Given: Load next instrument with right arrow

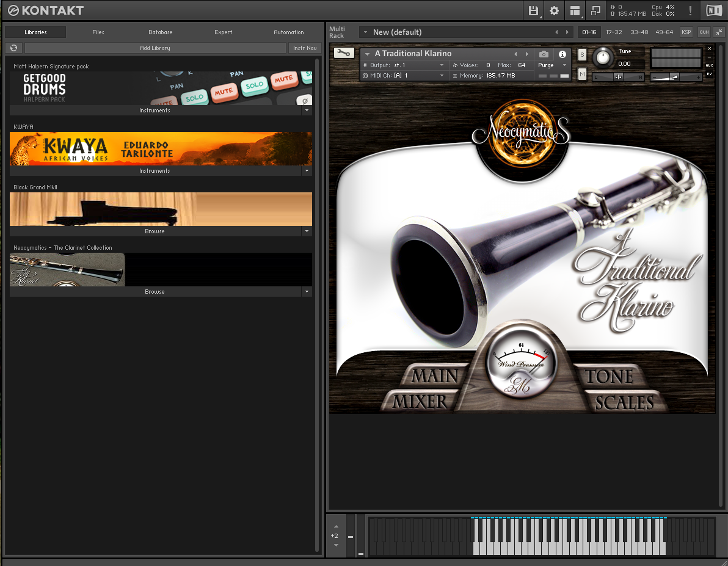Looking at the screenshot, I should [x=527, y=54].
